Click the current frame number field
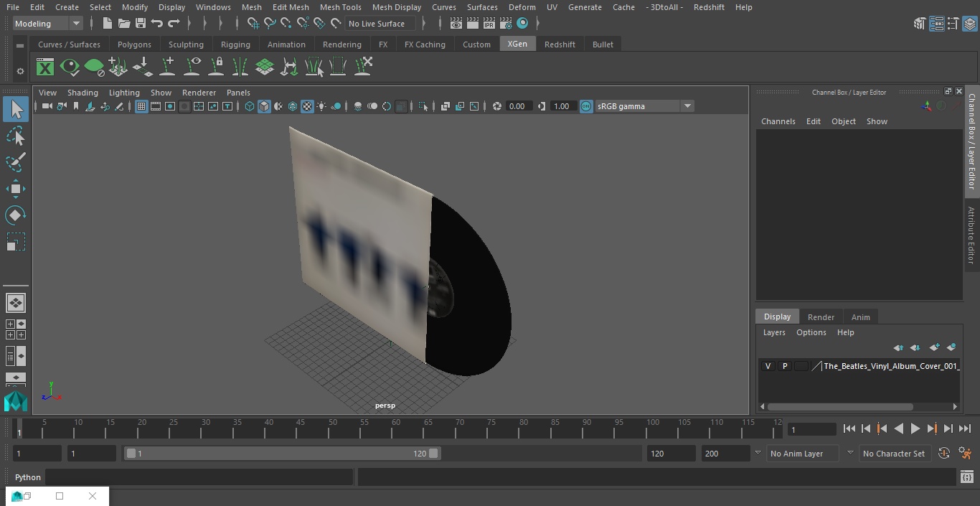980x506 pixels. (811, 429)
